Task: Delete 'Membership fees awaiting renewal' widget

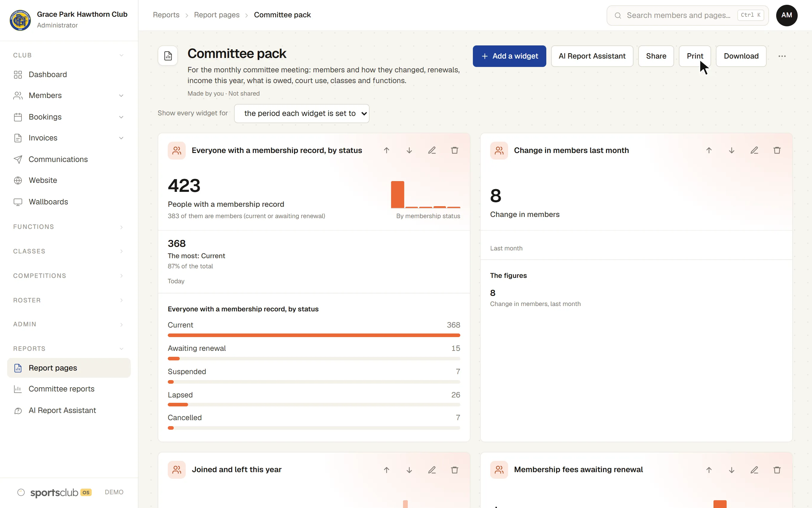Action: [777, 470]
